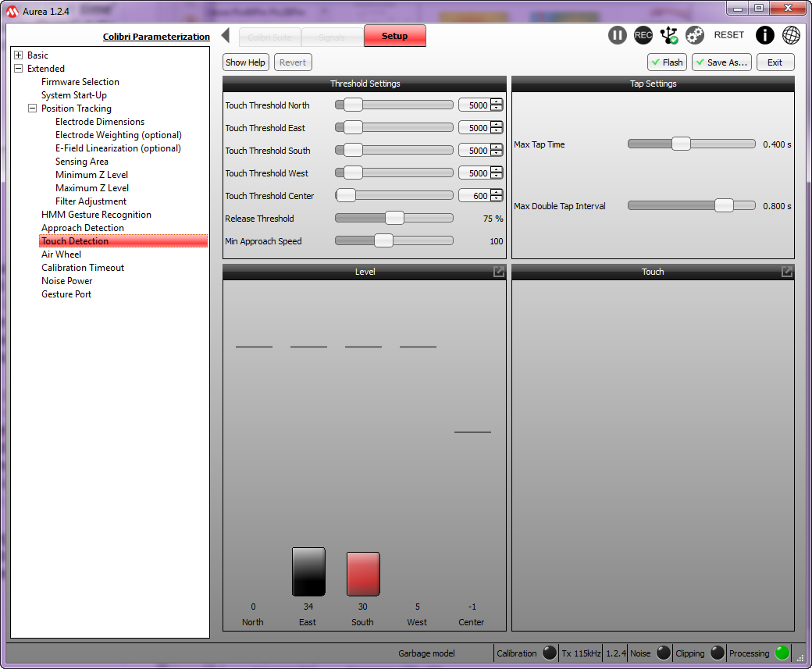This screenshot has height=669, width=812.
Task: Collapse the Position Tracking node
Action: [x=33, y=109]
